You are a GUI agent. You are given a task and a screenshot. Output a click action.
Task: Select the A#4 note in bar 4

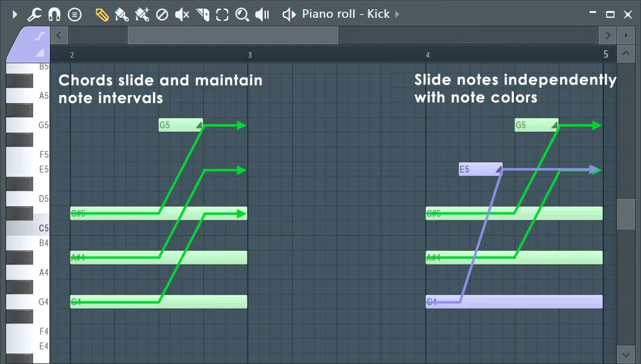tap(514, 257)
